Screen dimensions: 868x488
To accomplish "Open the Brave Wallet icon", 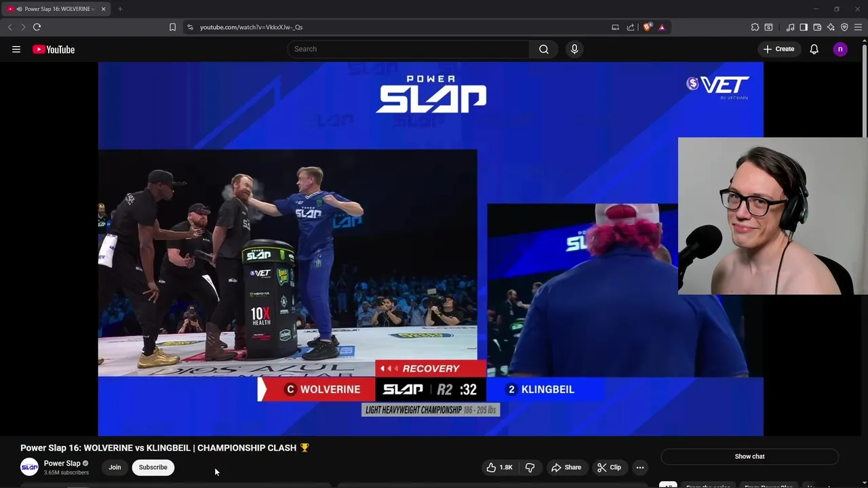I will (817, 27).
